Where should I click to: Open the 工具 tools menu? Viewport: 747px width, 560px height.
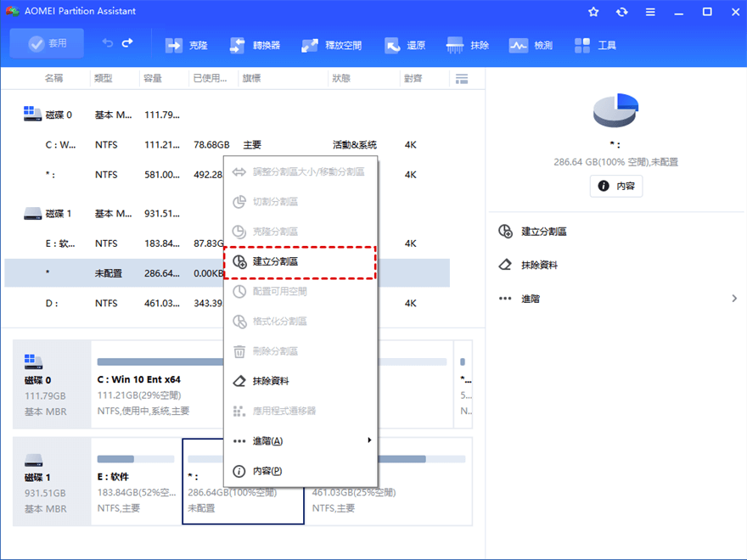click(595, 45)
